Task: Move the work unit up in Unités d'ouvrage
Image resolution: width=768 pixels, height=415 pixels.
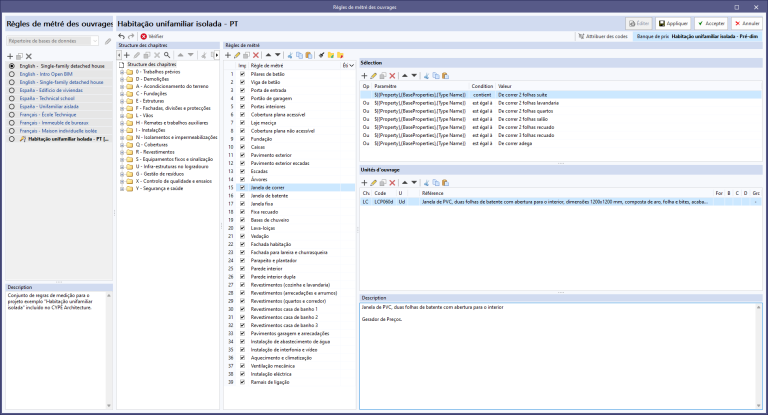Action: 405,183
